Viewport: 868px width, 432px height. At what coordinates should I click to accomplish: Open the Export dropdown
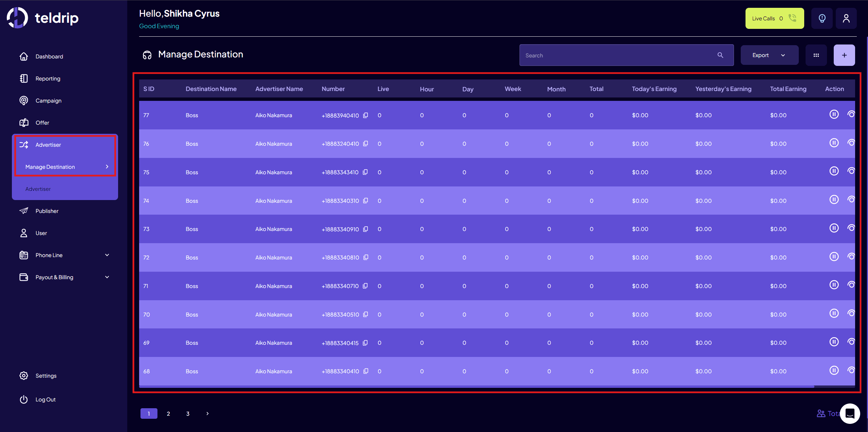769,55
